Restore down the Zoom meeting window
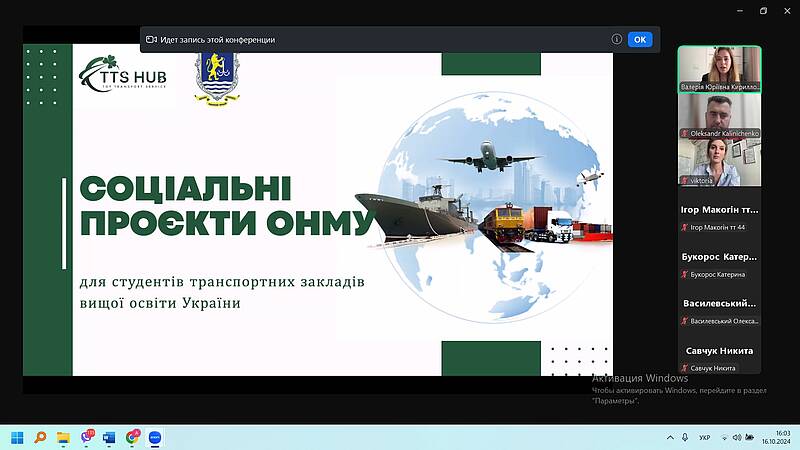 click(x=763, y=11)
